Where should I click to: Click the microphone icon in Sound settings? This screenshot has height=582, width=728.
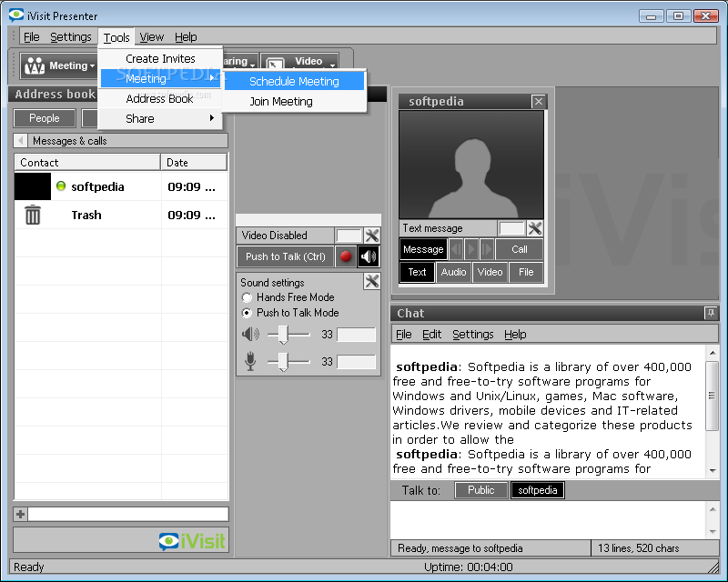pyautogui.click(x=250, y=361)
